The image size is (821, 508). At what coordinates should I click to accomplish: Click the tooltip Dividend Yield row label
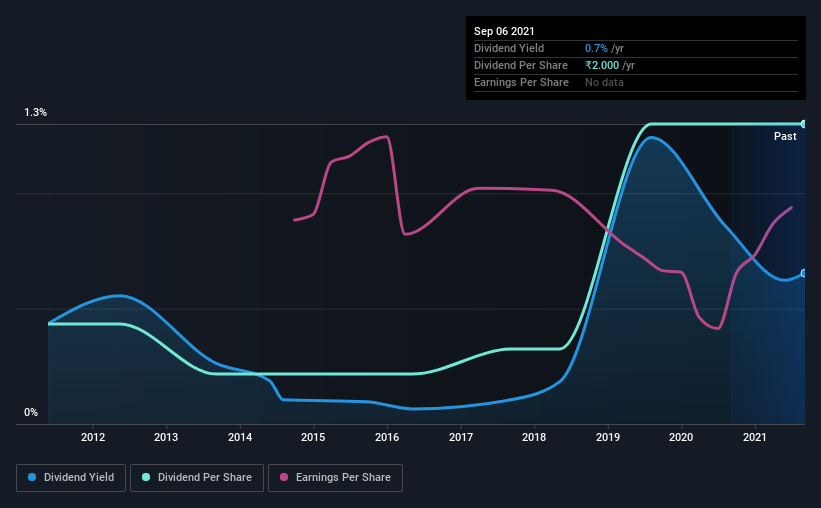click(x=509, y=48)
